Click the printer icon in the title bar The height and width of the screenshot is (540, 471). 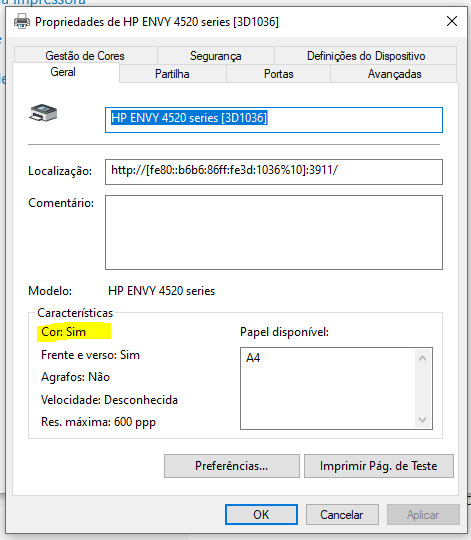pyautogui.click(x=22, y=21)
